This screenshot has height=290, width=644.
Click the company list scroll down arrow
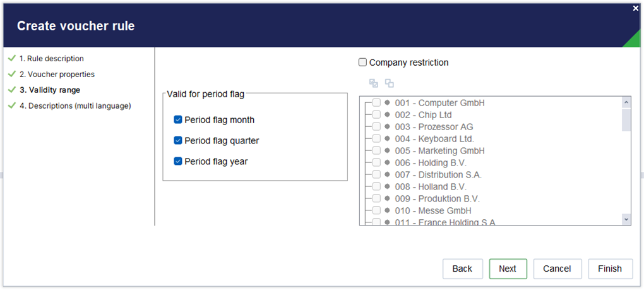tap(626, 220)
